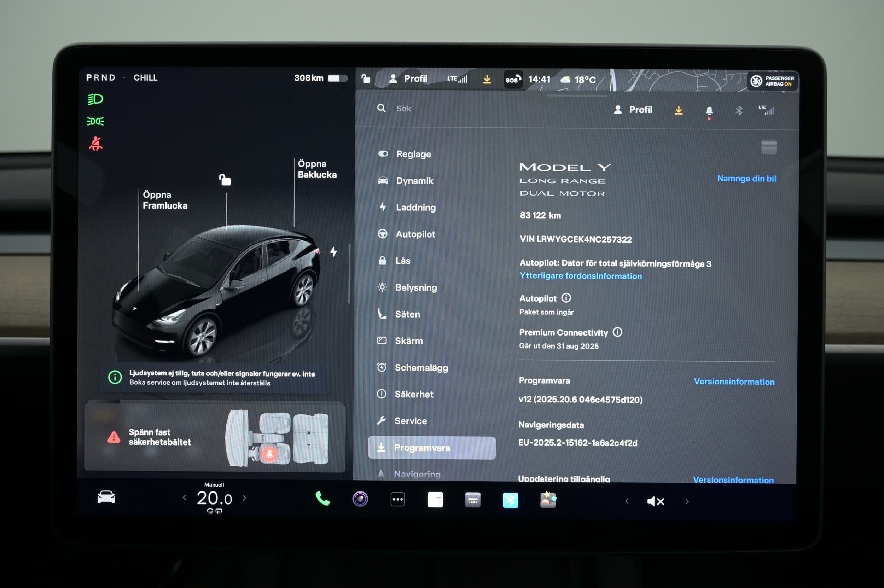Tap the Spänn fast säkerhetsbältet alert card
Image resolution: width=884 pixels, height=588 pixels.
215,437
